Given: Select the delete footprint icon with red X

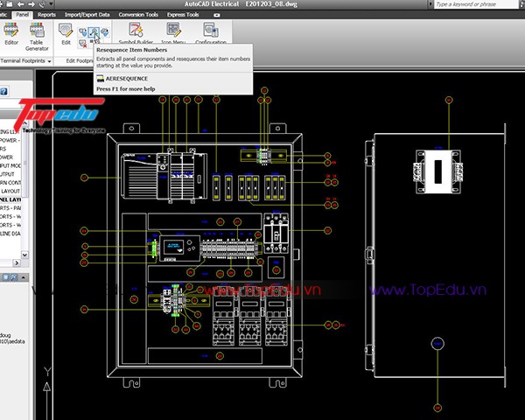Looking at the screenshot, I should point(83,43).
